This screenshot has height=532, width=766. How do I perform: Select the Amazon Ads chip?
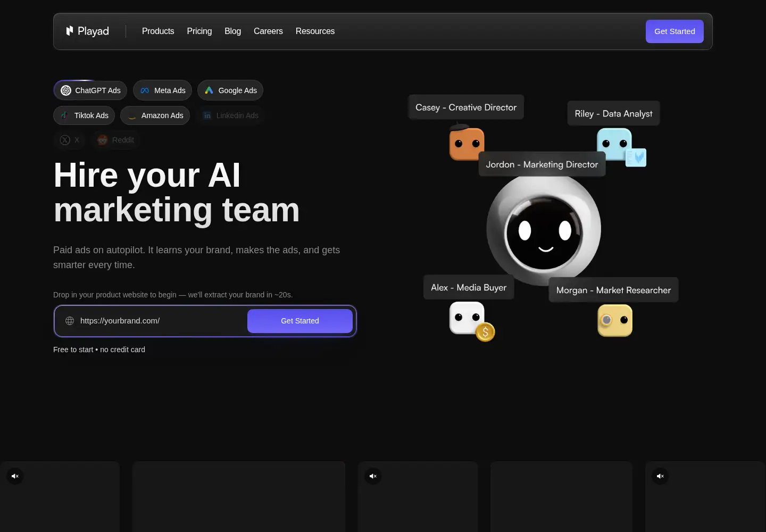pyautogui.click(x=155, y=115)
